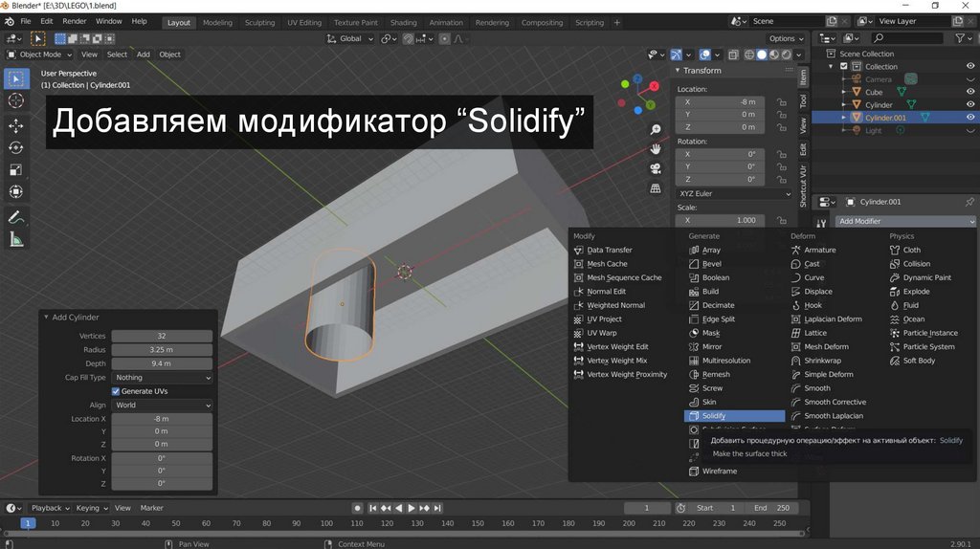Select the Cursor tool in left toolbar
The image size is (980, 549).
(16, 100)
